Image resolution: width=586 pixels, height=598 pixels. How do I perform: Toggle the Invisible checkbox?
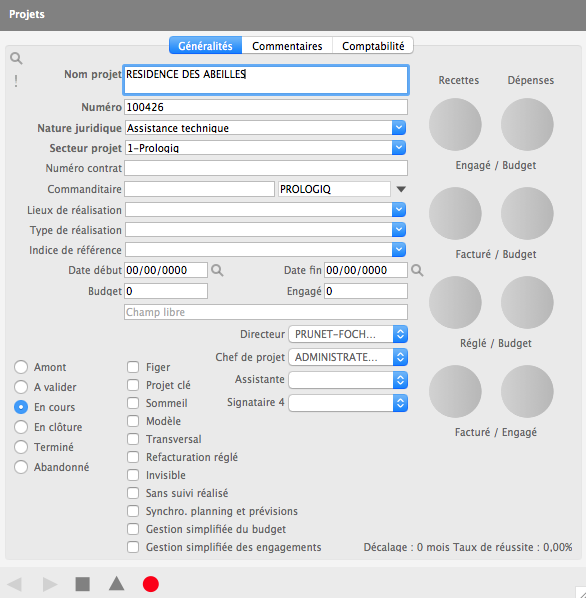(133, 475)
